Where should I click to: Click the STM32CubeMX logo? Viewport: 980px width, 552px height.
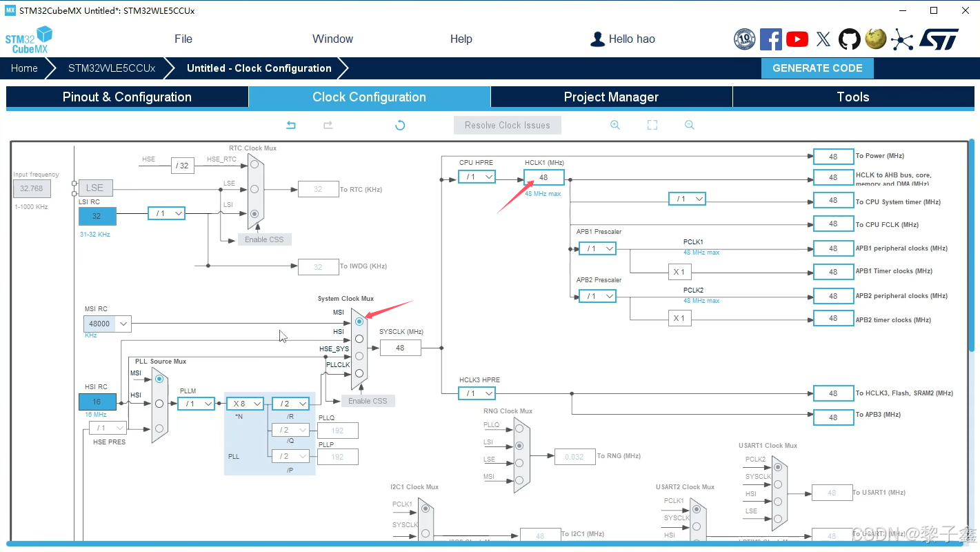29,40
